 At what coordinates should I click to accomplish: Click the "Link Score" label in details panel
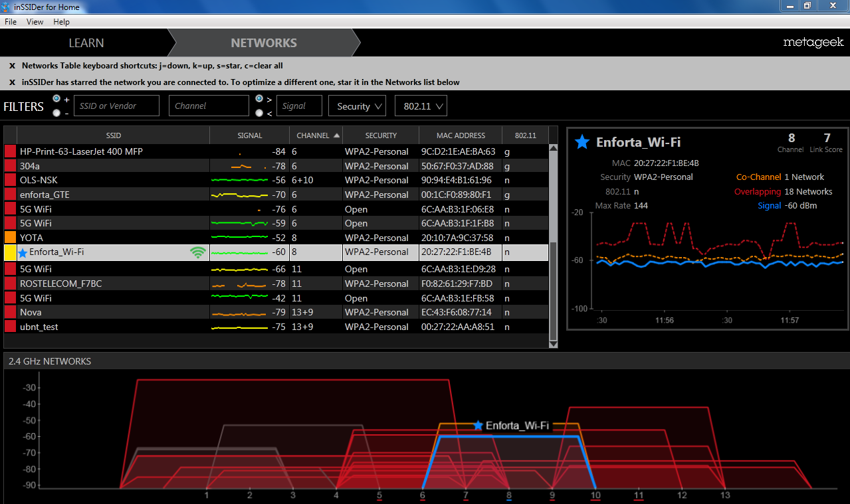pyautogui.click(x=826, y=150)
